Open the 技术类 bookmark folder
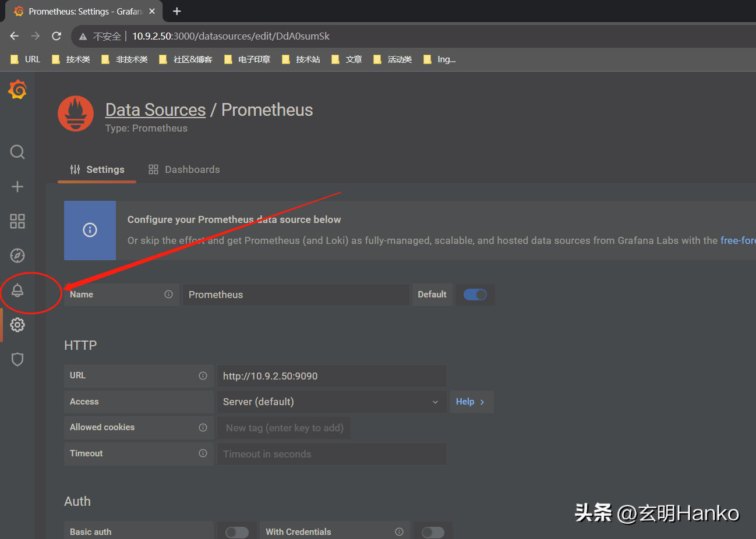This screenshot has width=756, height=539. [x=71, y=59]
